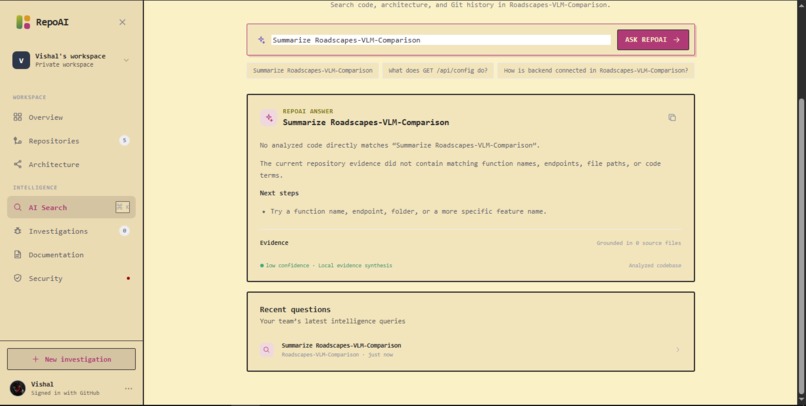Pick suggestion How is backend connected

click(x=596, y=70)
